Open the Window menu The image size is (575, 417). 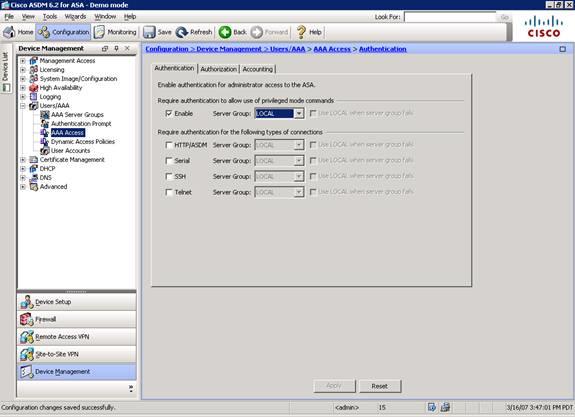[105, 17]
